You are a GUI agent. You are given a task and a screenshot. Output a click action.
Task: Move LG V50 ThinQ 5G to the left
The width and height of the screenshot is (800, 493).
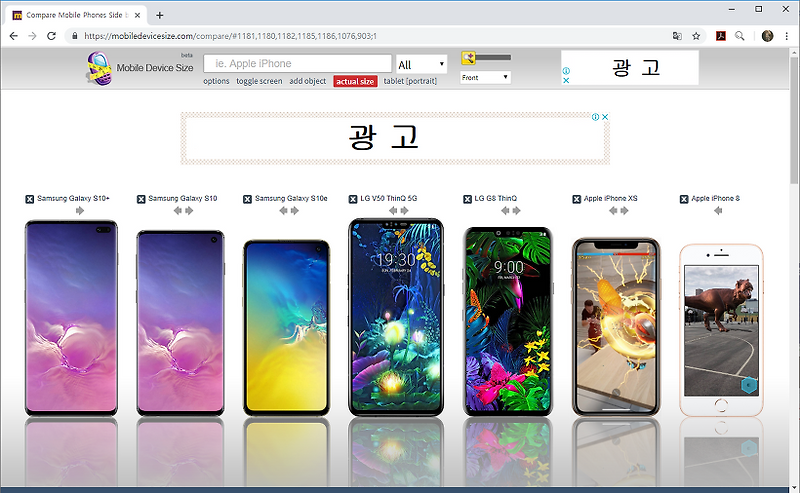point(392,211)
